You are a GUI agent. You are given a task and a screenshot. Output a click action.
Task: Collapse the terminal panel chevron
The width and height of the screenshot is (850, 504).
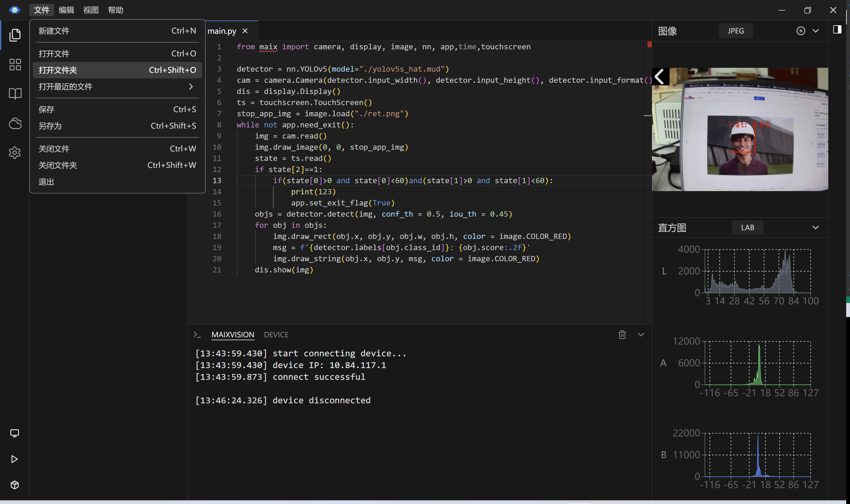tap(641, 335)
